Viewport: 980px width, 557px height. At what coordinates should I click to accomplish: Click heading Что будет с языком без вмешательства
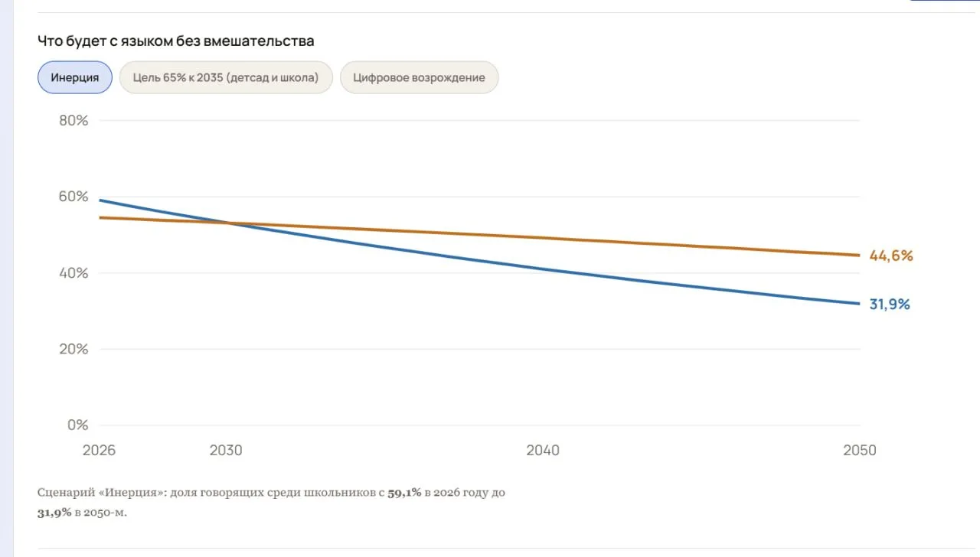click(x=176, y=41)
